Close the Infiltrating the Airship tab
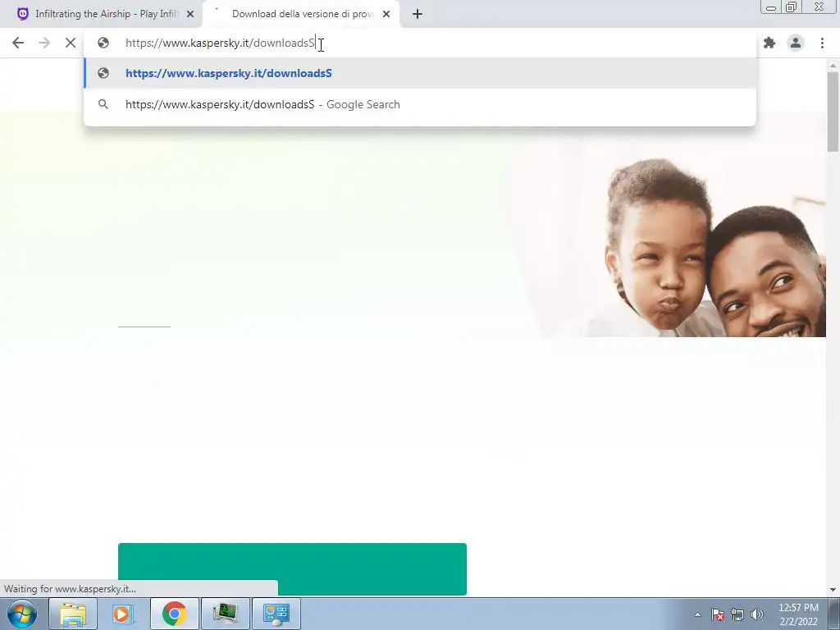The image size is (840, 630). click(x=190, y=14)
